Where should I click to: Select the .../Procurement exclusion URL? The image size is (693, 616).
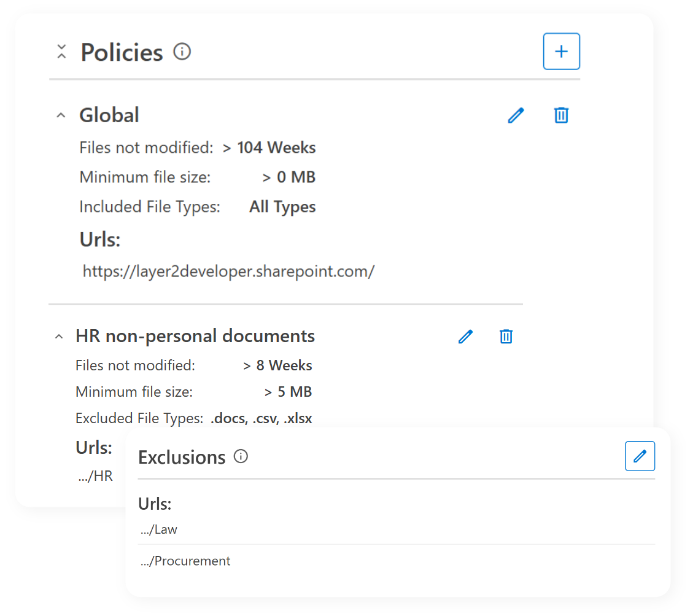185,560
